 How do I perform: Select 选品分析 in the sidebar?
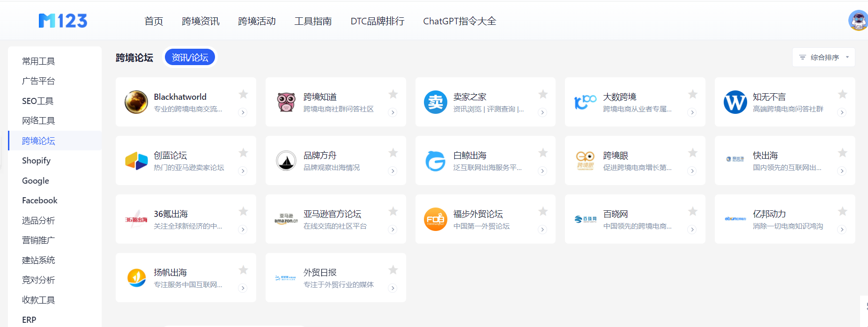(38, 221)
